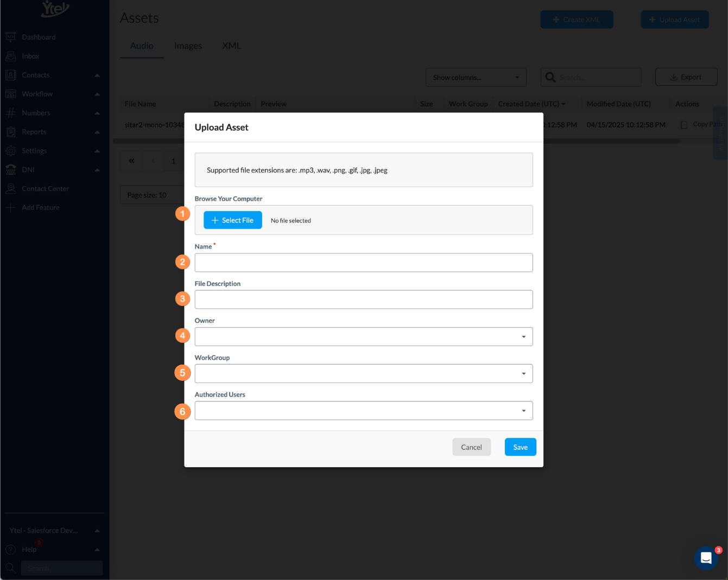Expand the Reports menu chevron
Image resolution: width=728 pixels, height=580 pixels.
coord(97,132)
